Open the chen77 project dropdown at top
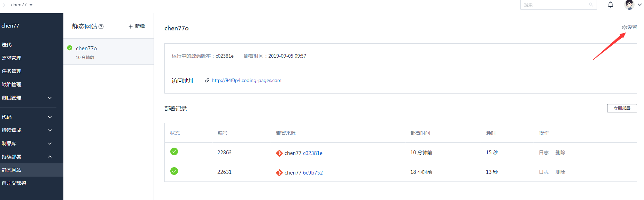This screenshot has width=644, height=200. (x=22, y=5)
